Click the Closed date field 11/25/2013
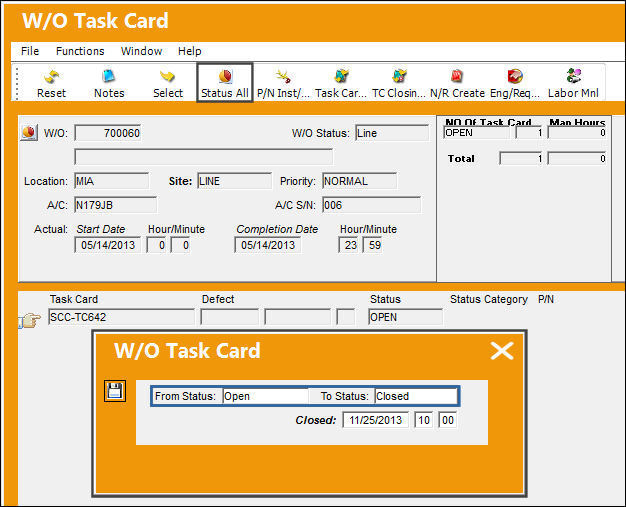This screenshot has height=507, width=626. click(376, 420)
